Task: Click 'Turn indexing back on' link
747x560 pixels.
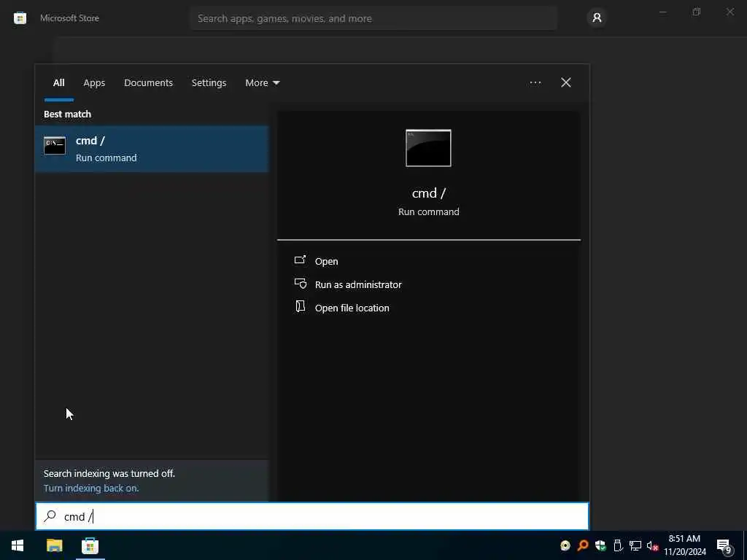Action: coord(91,488)
